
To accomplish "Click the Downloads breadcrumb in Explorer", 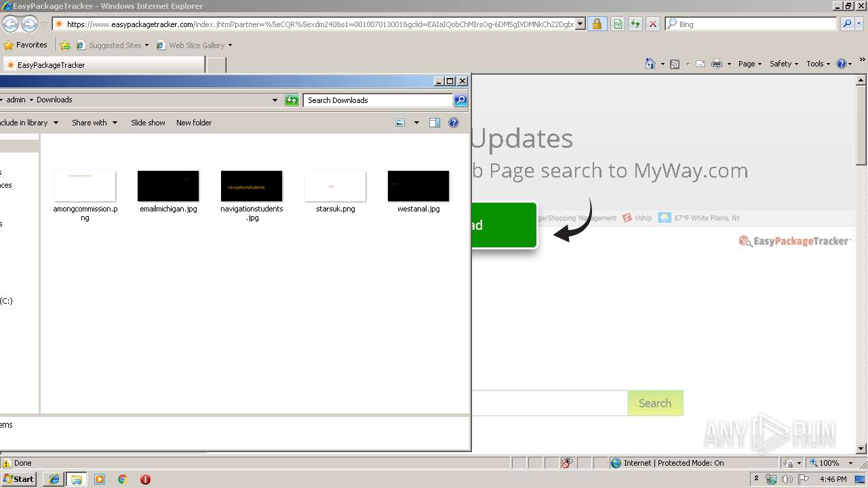I will point(54,100).
